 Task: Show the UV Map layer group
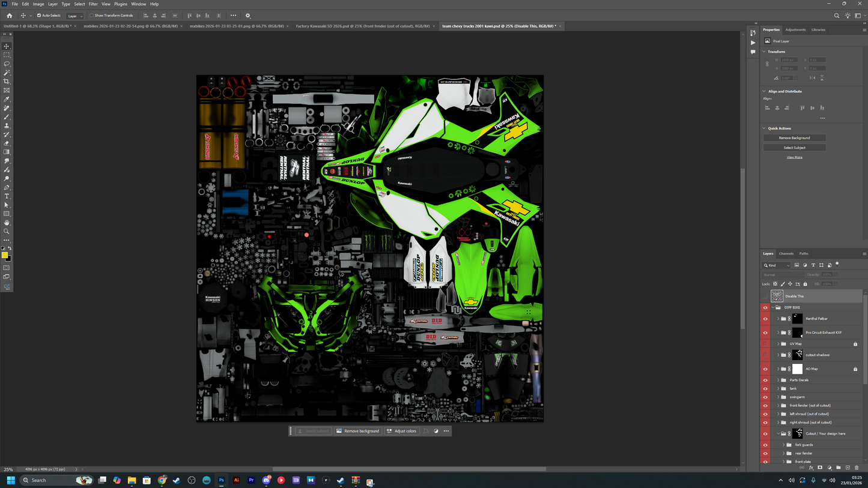coord(765,344)
